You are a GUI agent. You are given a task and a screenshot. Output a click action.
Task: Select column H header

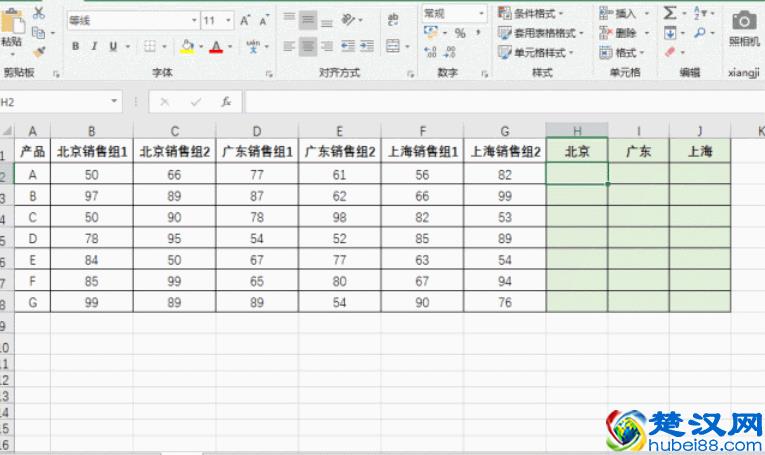click(577, 131)
